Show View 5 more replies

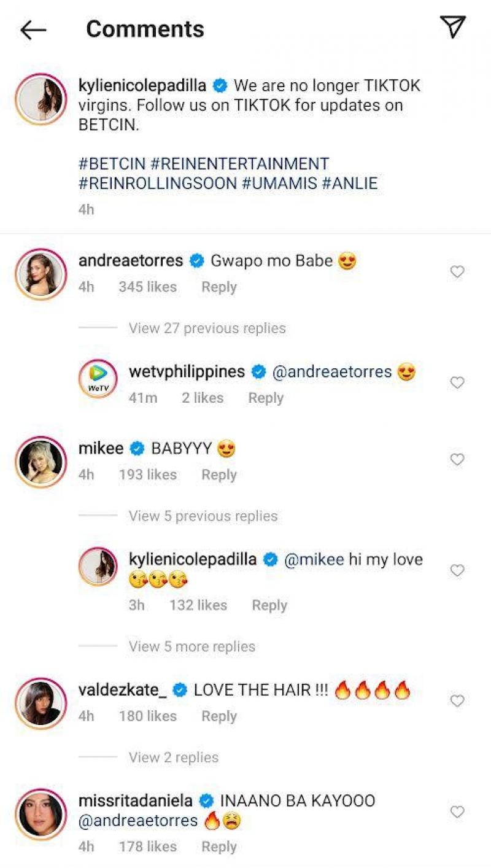(x=191, y=646)
